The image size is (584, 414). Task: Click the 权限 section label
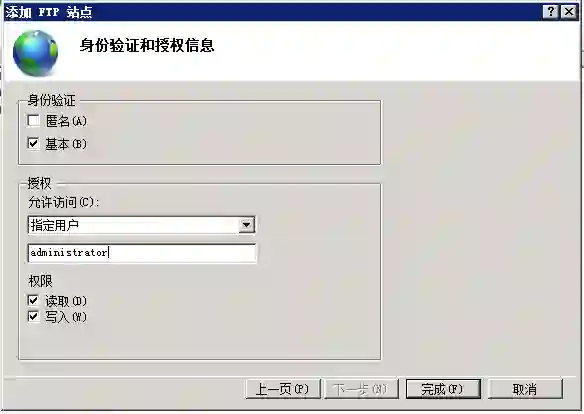click(x=41, y=281)
